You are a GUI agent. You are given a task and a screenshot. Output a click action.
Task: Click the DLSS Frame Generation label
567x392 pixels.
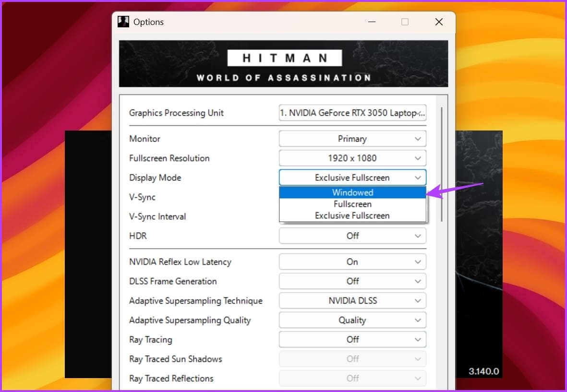tap(173, 281)
